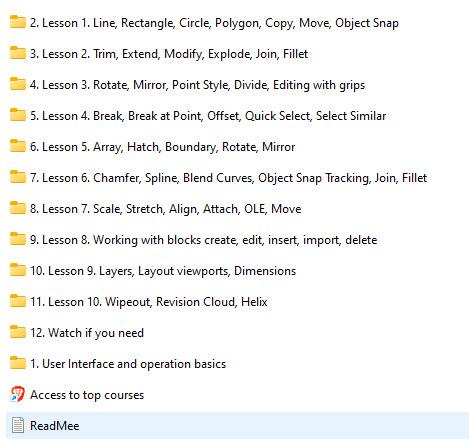Click folder icon beside Lesson 4 Break
The width and height of the screenshot is (469, 442).
click(x=18, y=115)
